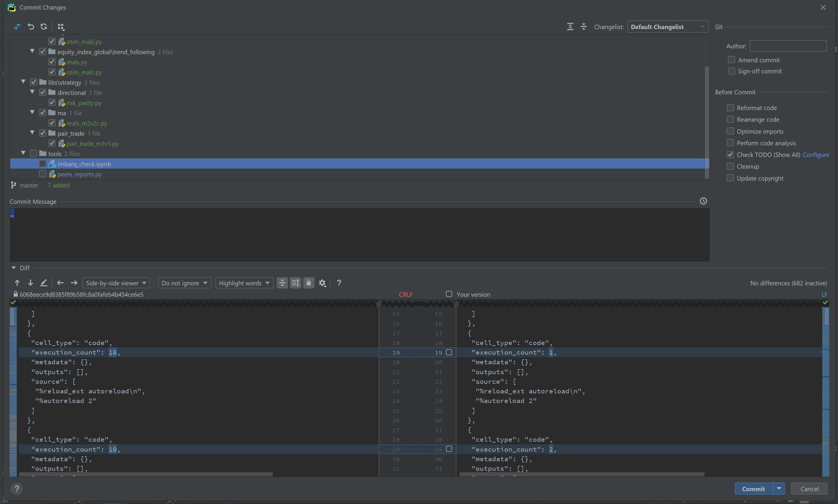Click the Show Diff toolbar icon
Screen dimensions: 838x504
click(x=17, y=26)
